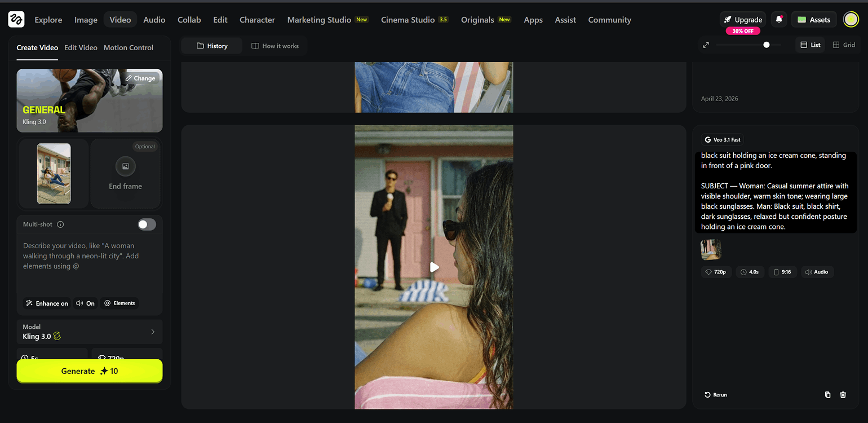The height and width of the screenshot is (423, 868).
Task: Change the GENERAL preset card
Action: pyautogui.click(x=140, y=78)
